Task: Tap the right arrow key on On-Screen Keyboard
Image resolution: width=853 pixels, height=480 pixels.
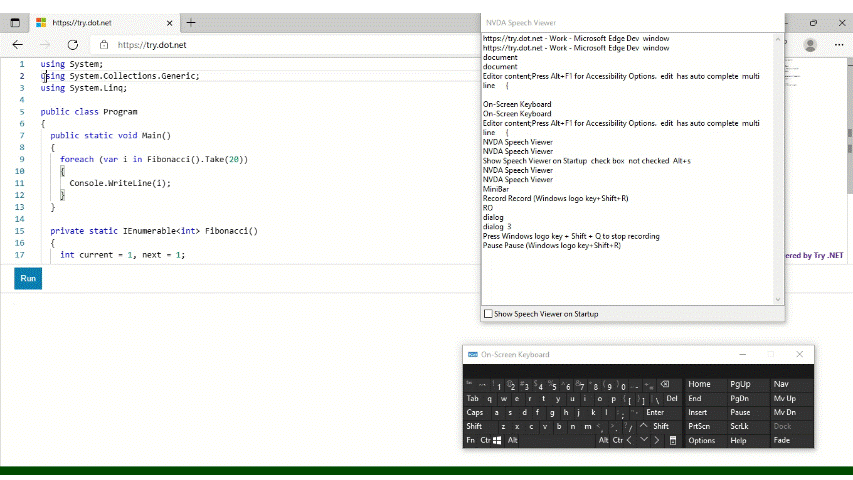Action: pyautogui.click(x=657, y=441)
